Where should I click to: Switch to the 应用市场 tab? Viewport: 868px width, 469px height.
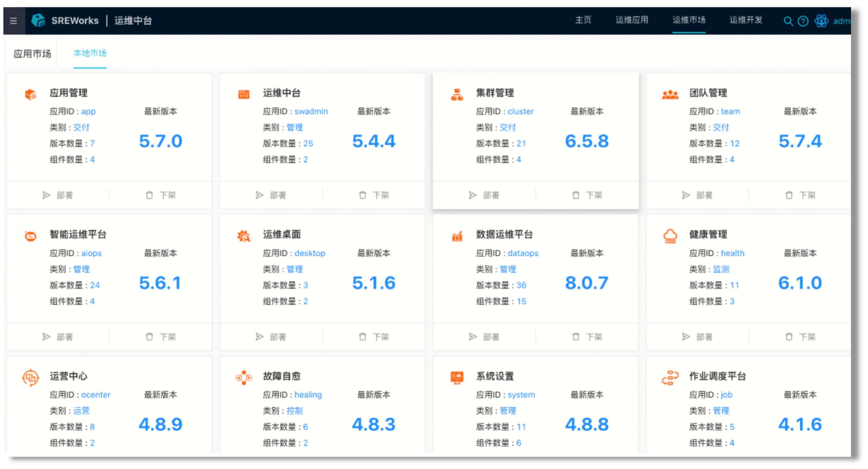click(x=32, y=53)
